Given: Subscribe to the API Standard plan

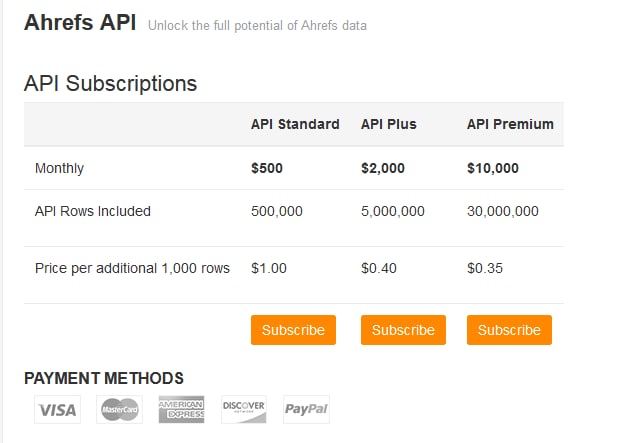Looking at the screenshot, I should click(x=293, y=330).
